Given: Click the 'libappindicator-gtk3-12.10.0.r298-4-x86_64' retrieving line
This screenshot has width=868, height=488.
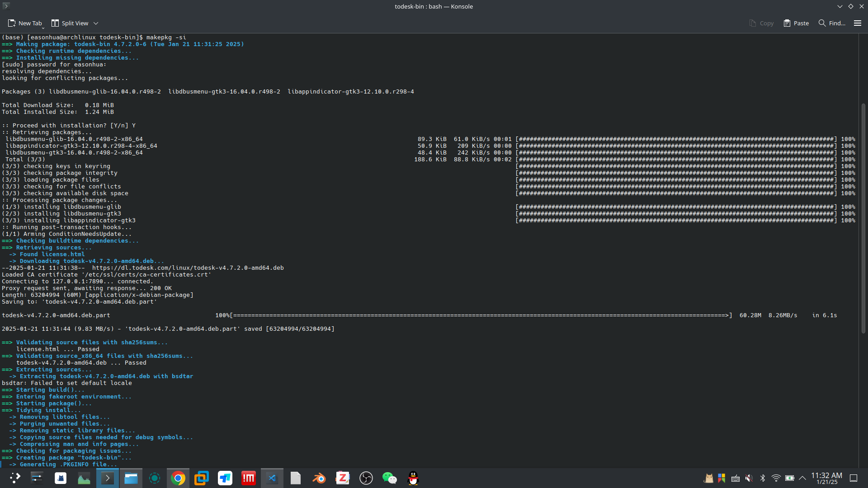Looking at the screenshot, I should [x=81, y=146].
